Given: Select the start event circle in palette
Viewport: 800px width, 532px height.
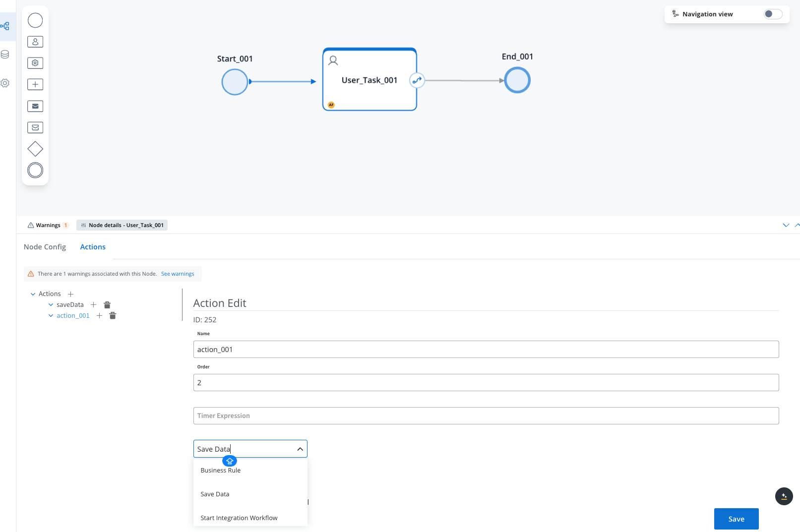Looking at the screenshot, I should pos(35,20).
